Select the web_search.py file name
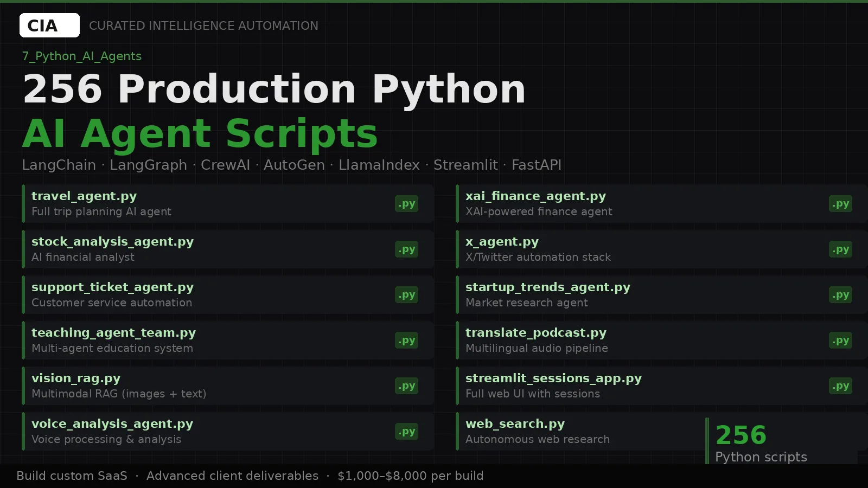Screen dimensions: 868x488 click(x=515, y=424)
